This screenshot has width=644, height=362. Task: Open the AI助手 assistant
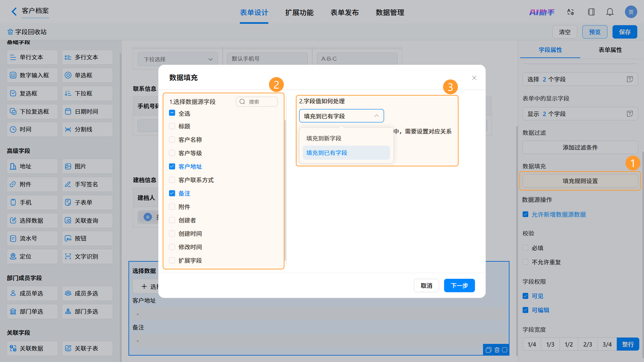point(542,12)
